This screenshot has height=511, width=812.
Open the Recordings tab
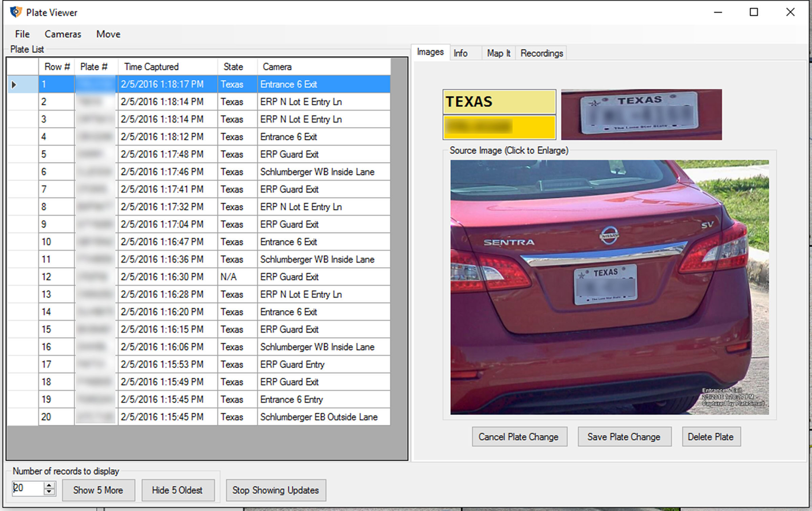[x=541, y=53]
